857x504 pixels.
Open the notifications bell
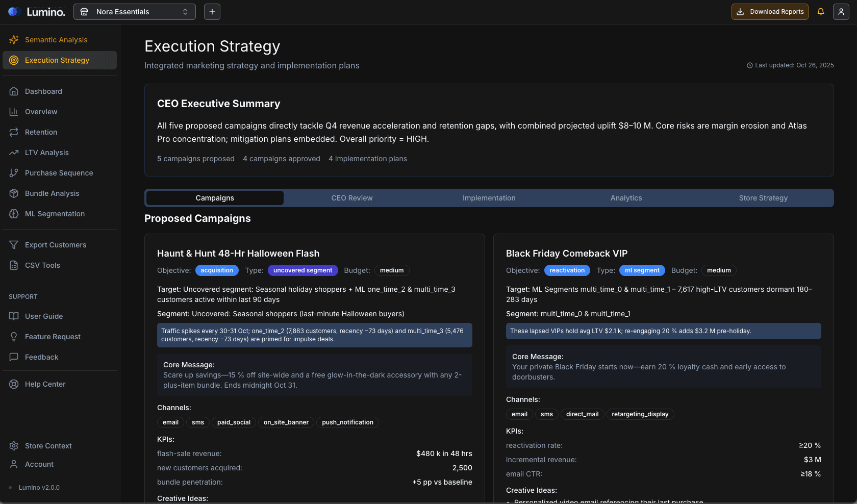point(820,11)
